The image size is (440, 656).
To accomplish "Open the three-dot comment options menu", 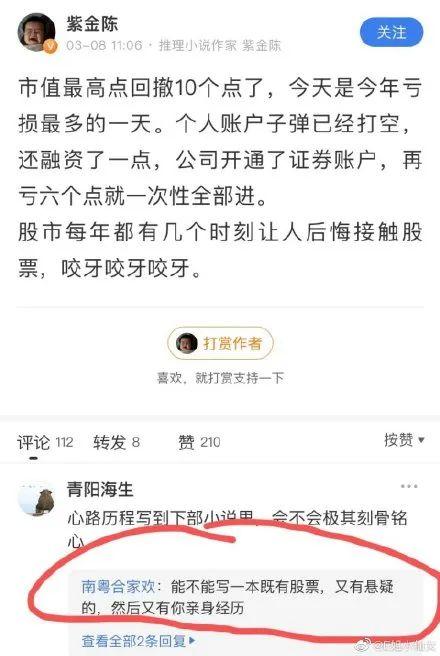I will [x=409, y=486].
